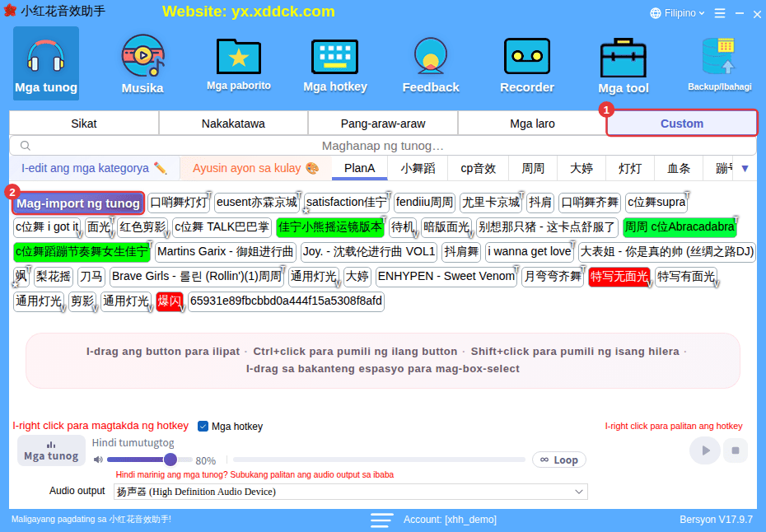
Task: Play the fendiiu周周 sound
Action: coord(424,203)
